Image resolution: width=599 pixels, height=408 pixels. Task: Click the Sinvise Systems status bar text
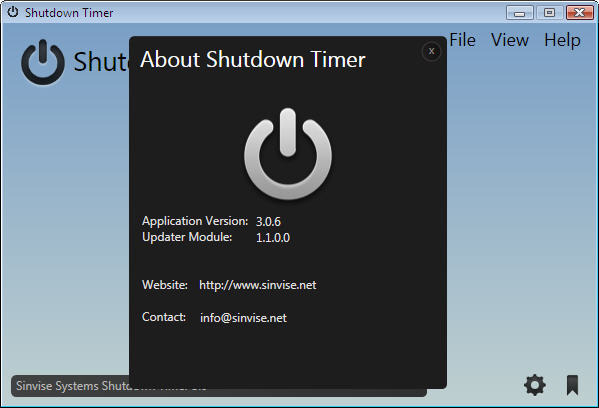click(73, 386)
